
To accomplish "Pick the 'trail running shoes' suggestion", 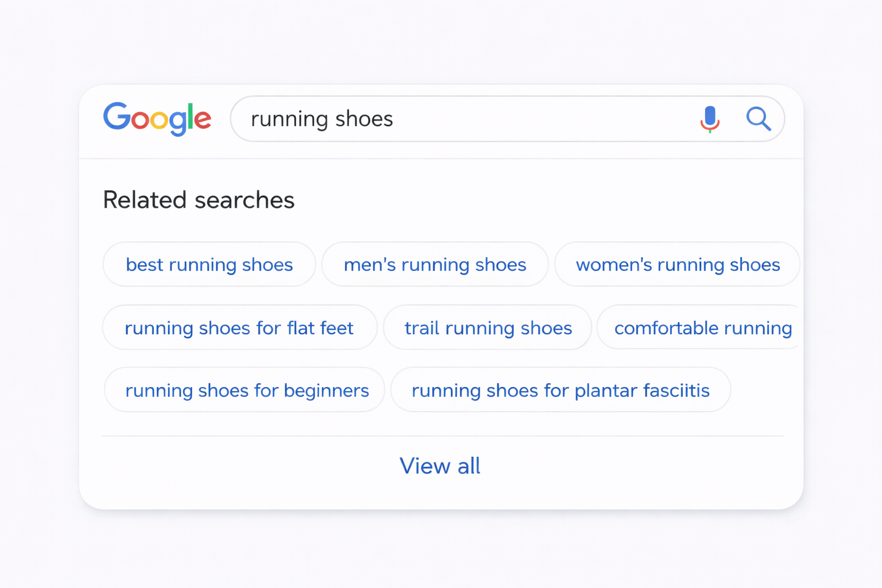I will point(488,327).
